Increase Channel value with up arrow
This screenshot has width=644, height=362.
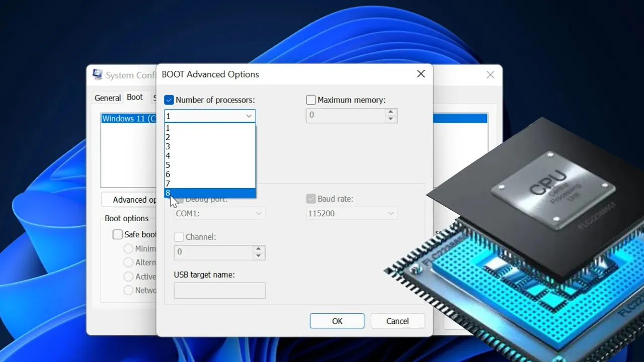pyautogui.click(x=259, y=249)
